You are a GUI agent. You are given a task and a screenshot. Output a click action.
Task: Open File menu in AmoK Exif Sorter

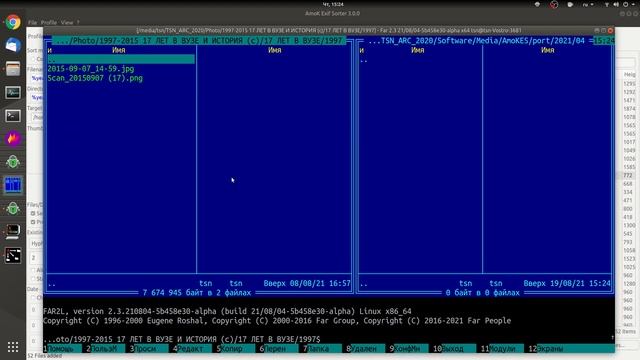pyautogui.click(x=33, y=22)
